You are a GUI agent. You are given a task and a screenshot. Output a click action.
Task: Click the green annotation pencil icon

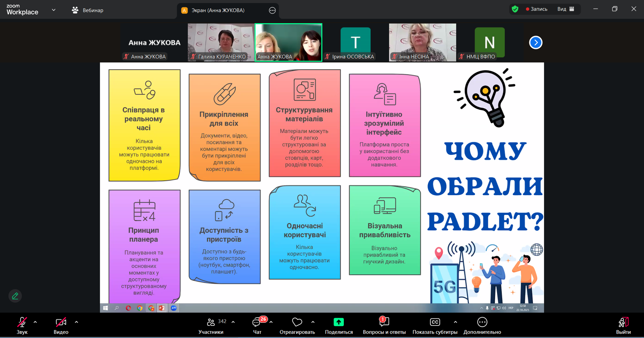pos(15,296)
